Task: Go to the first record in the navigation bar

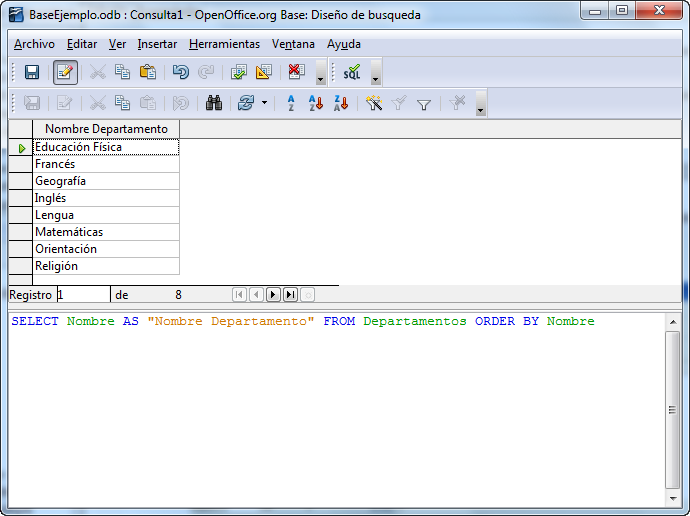Action: 239,294
